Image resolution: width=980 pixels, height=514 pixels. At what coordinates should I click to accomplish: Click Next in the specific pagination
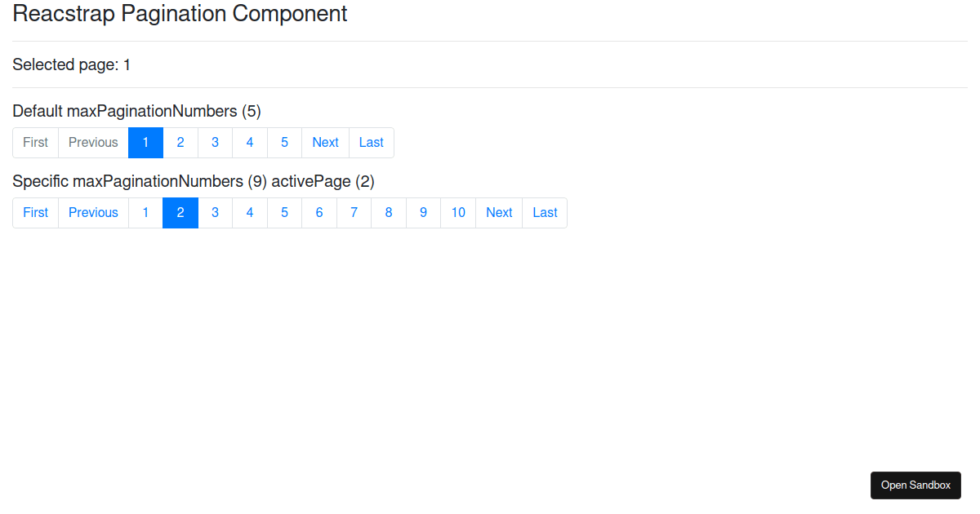tap(498, 212)
